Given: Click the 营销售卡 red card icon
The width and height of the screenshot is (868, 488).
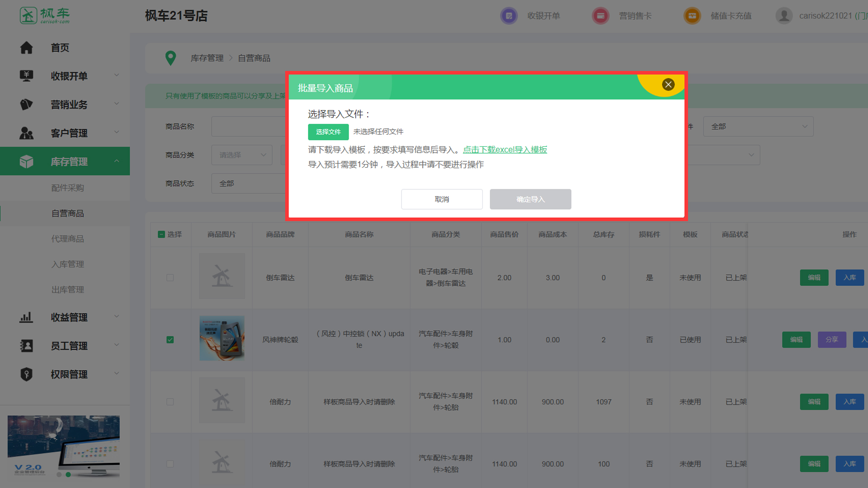Looking at the screenshot, I should click(600, 16).
